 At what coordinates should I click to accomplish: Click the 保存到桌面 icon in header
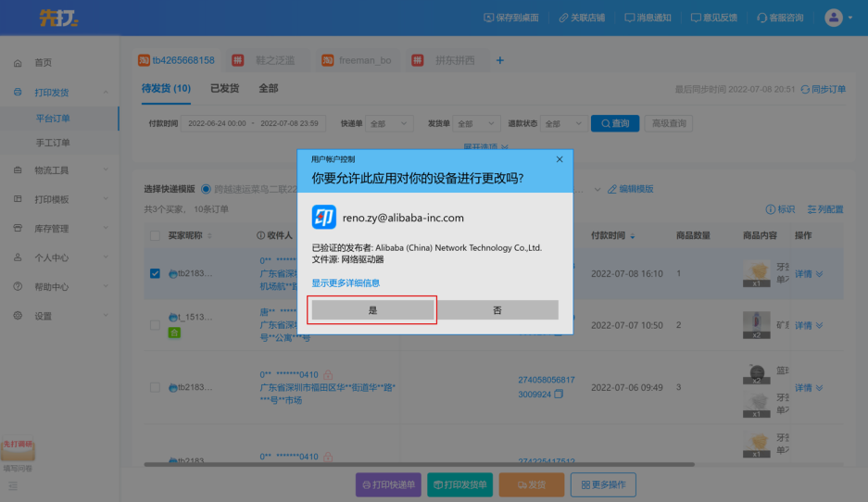pos(489,18)
